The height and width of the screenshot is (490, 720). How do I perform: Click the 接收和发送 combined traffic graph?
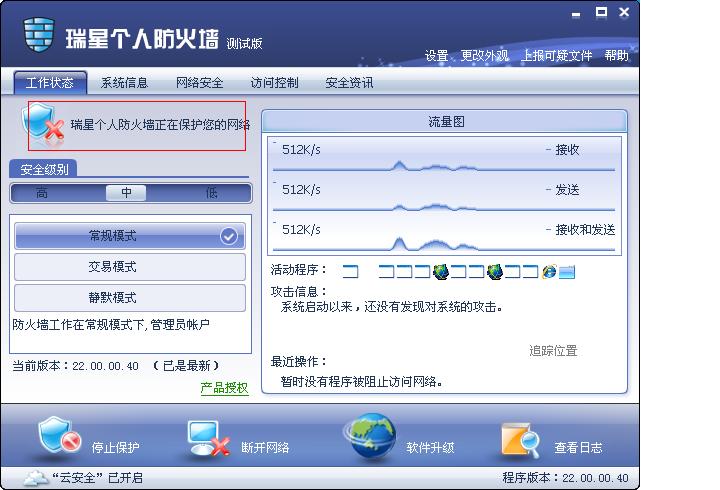tap(444, 244)
